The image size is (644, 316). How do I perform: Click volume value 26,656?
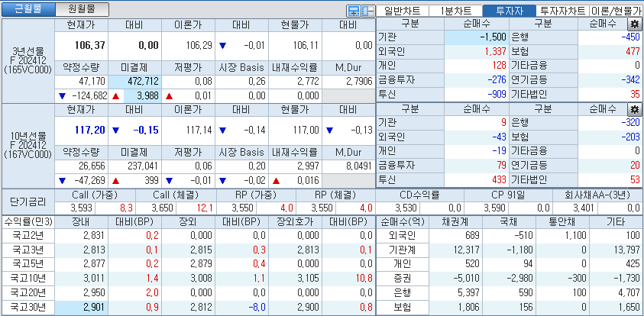92,166
